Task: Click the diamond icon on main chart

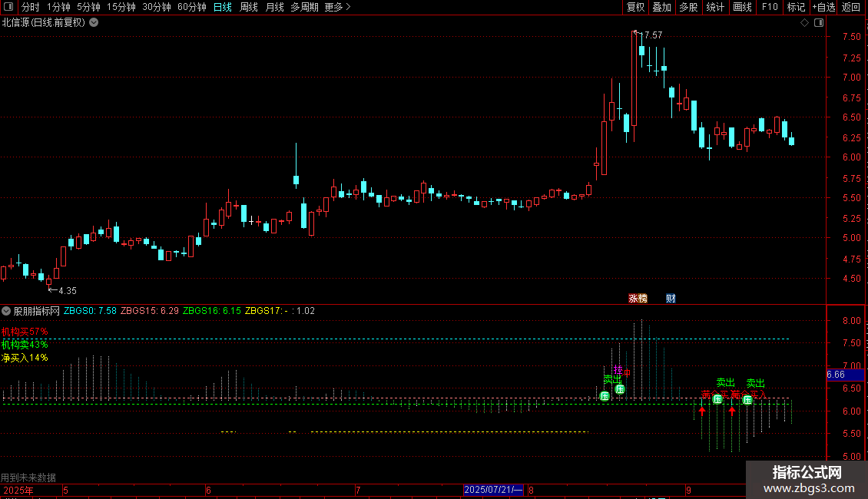Action: (805, 23)
